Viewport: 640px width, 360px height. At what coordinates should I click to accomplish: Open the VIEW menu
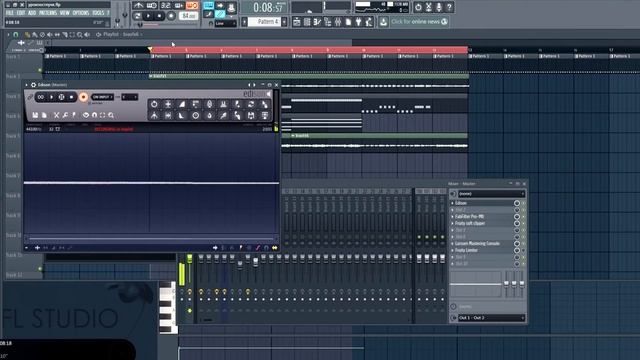coord(64,13)
